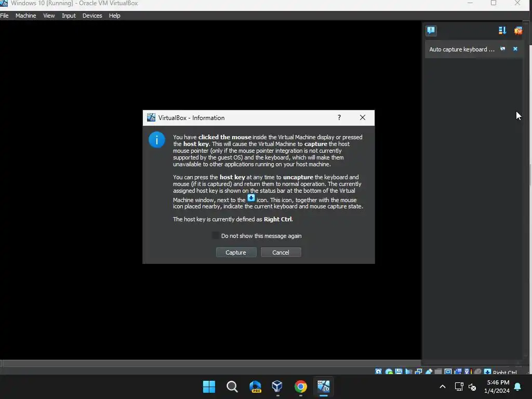Open the network status tray icon

tap(459, 387)
